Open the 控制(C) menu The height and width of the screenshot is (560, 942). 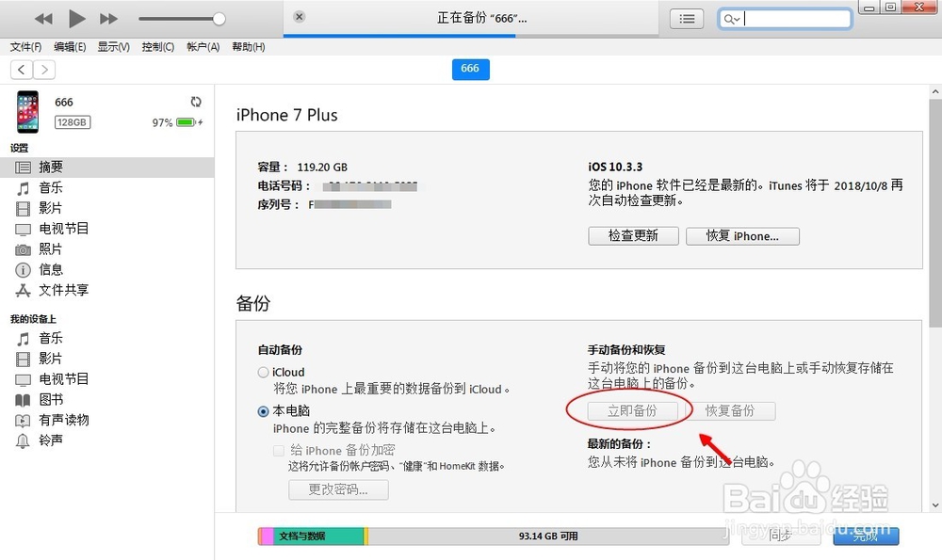point(158,47)
